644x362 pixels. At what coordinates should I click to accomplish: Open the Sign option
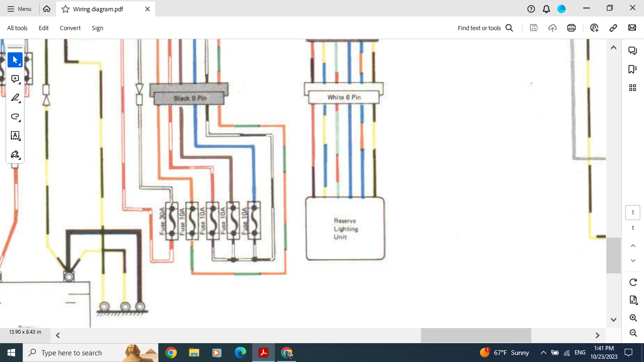(98, 28)
